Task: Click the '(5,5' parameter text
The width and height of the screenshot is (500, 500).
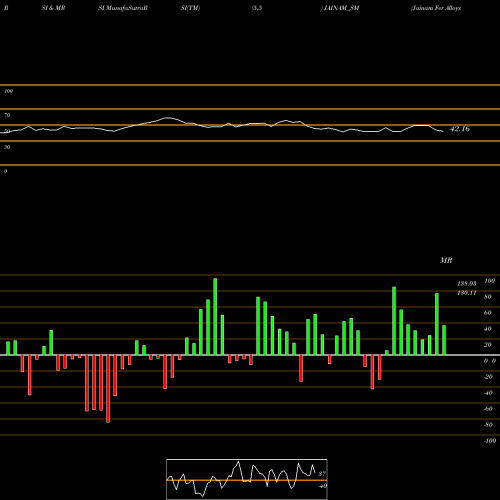Action: pyautogui.click(x=257, y=8)
